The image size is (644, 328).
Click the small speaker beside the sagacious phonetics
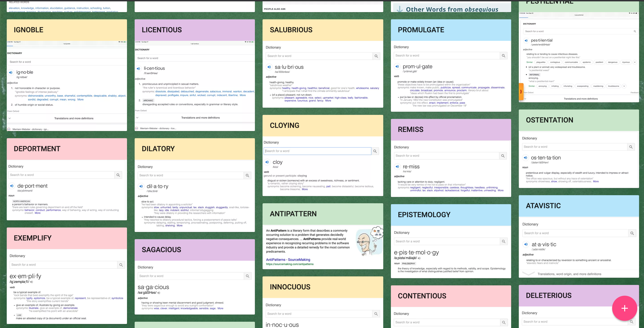point(159,293)
